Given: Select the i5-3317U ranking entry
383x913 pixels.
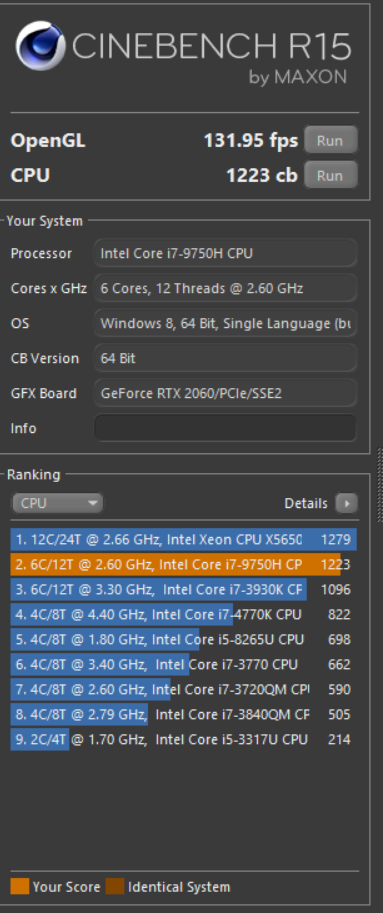Looking at the screenshot, I should point(183,739).
